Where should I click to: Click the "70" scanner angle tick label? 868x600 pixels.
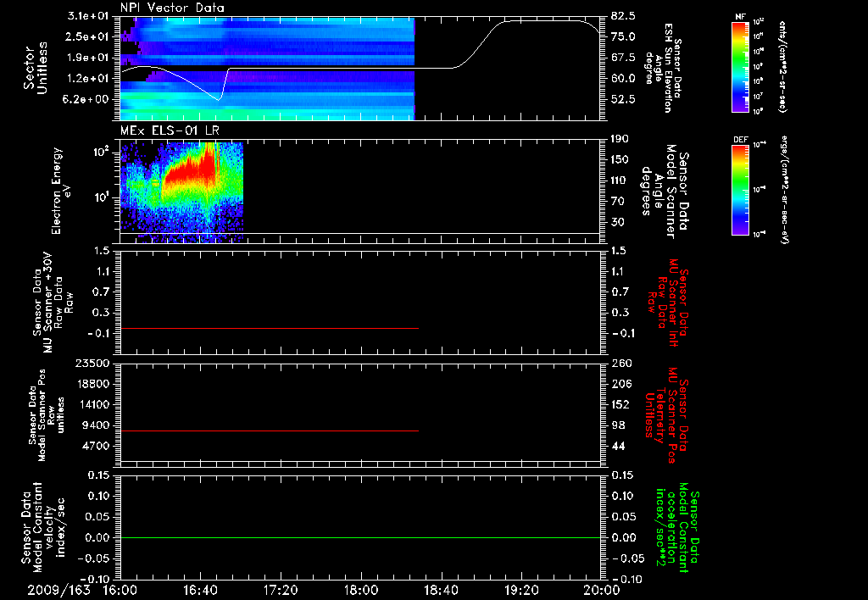617,202
